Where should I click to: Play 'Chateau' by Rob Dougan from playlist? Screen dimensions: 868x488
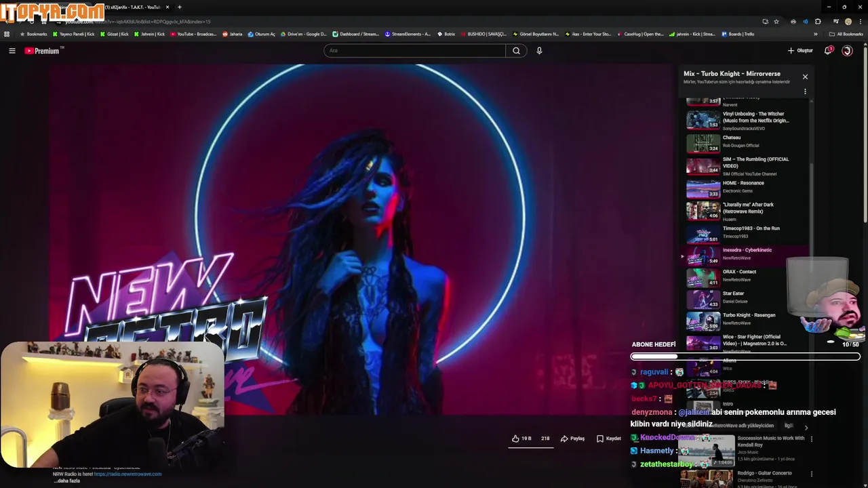pyautogui.click(x=746, y=142)
